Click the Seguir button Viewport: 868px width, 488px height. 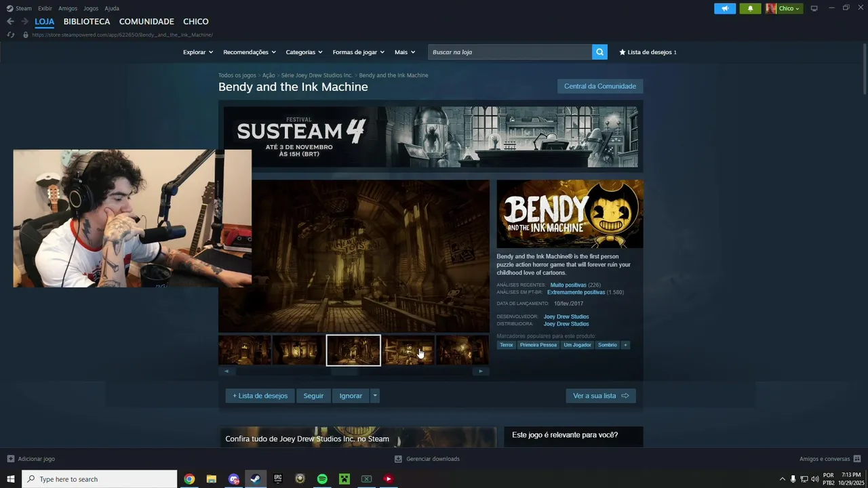(313, 396)
